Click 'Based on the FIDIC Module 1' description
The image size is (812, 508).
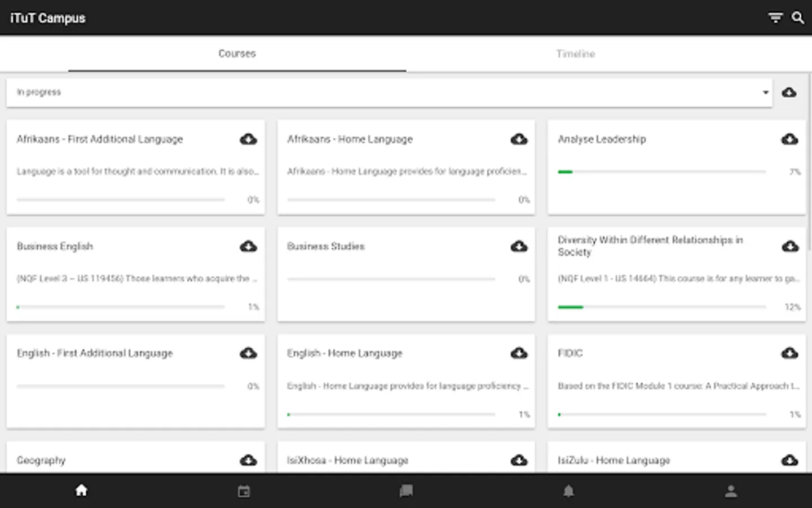coord(679,386)
